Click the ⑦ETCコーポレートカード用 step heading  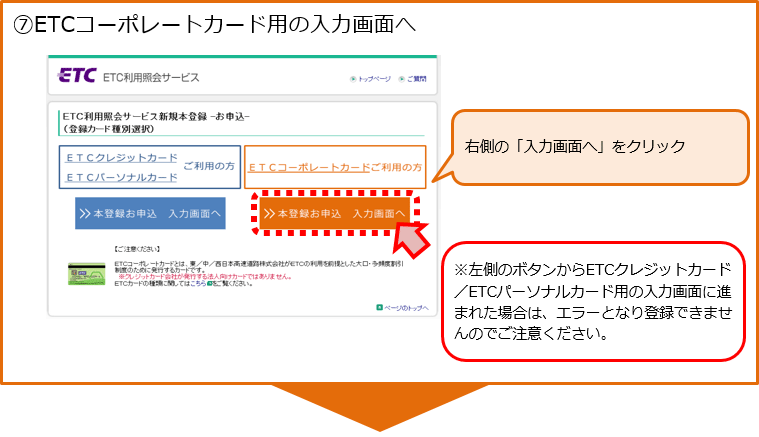point(215,23)
